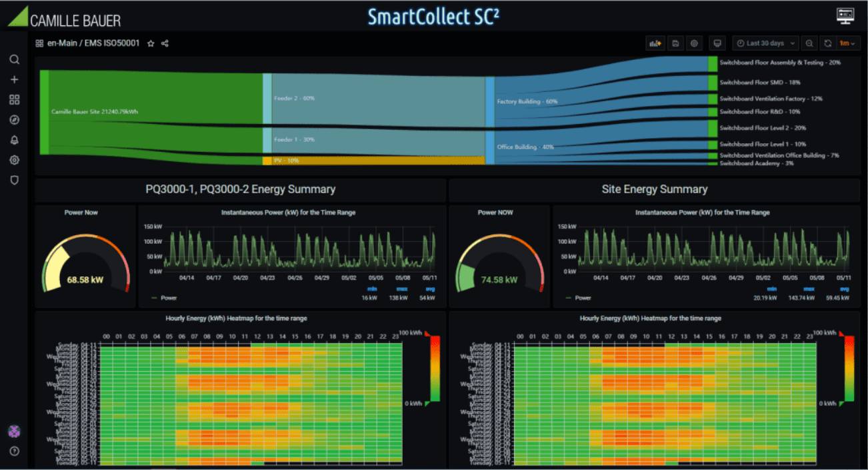Click the Create plus icon in sidebar
Image resolution: width=868 pixels, height=471 pixels.
14,80
